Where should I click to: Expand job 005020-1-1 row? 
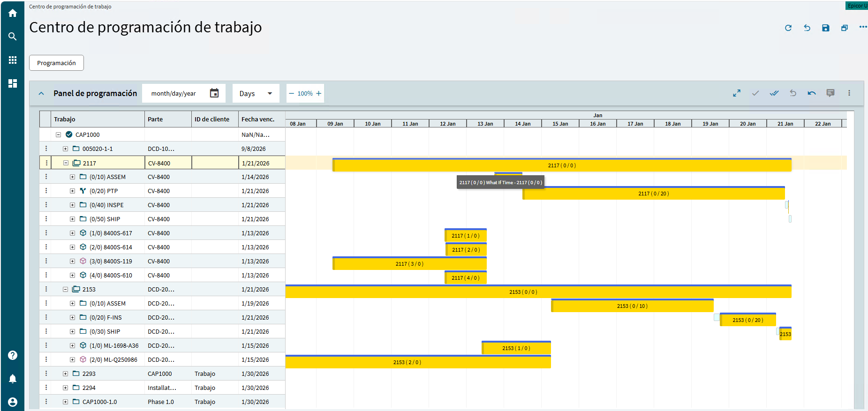tap(66, 149)
